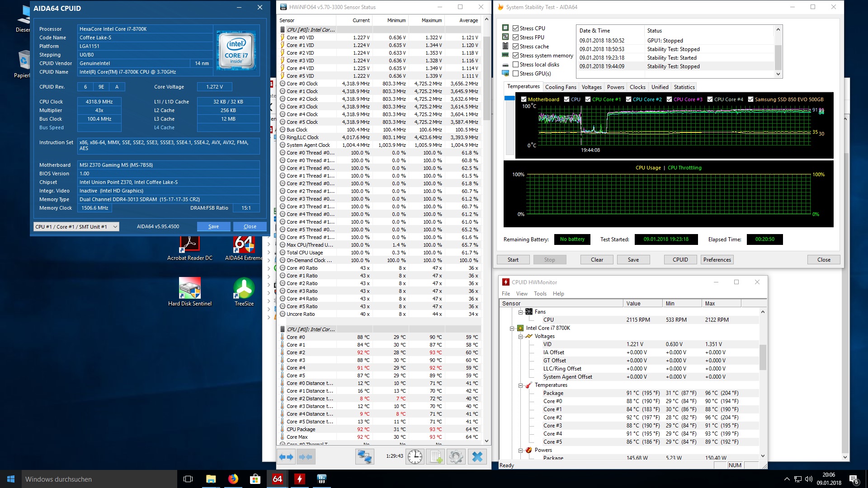The image size is (868, 488).
Task: Click the HWiNFO reset clock icon
Action: 415,457
